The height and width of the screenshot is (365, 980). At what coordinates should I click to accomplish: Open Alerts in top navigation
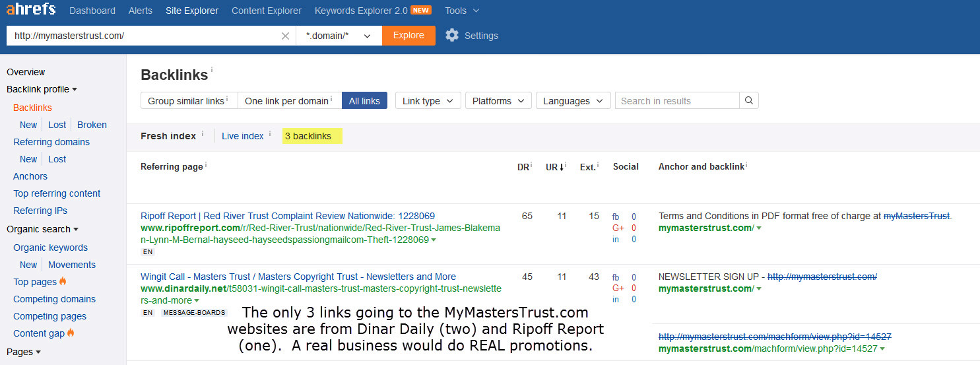pos(141,11)
